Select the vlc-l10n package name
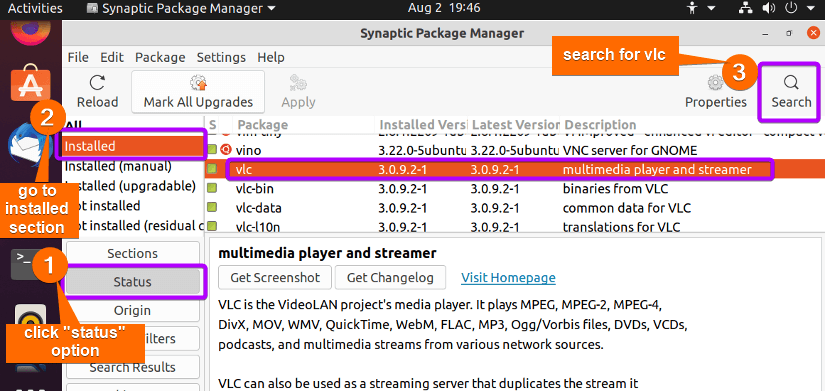Viewport: 825px width, 391px height. [x=258, y=227]
